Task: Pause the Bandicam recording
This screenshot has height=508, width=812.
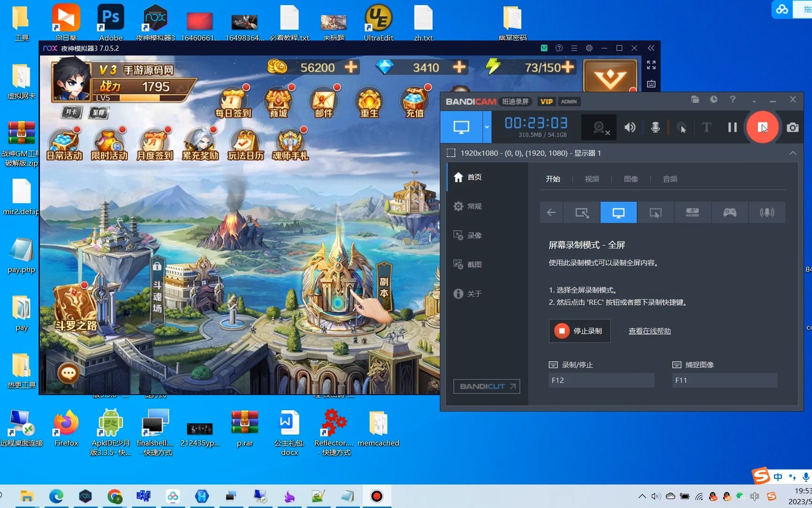Action: pos(732,127)
